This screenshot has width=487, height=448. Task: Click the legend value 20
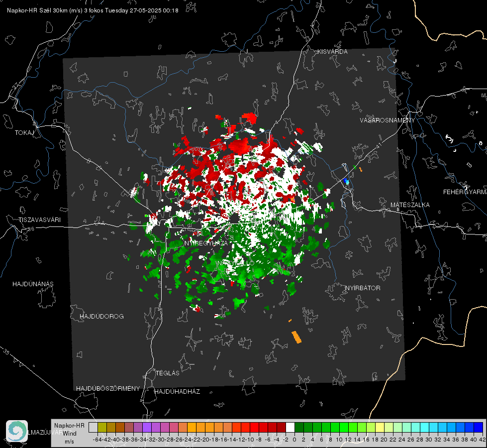[x=384, y=440]
